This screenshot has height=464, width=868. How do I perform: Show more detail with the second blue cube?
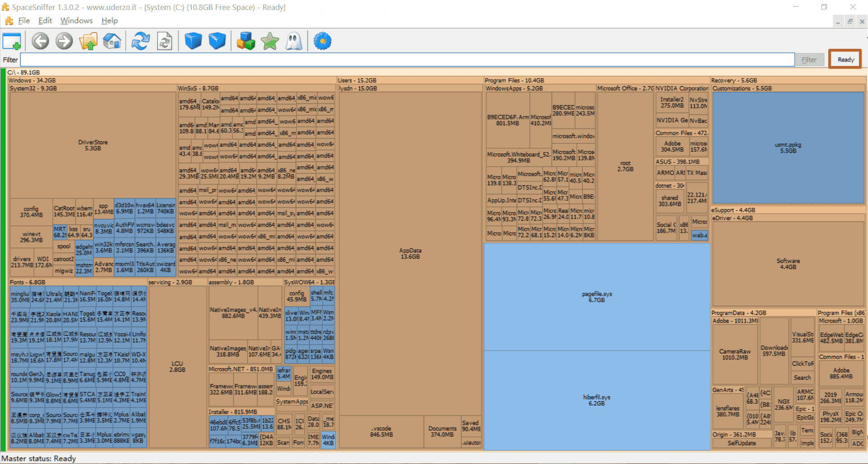217,41
